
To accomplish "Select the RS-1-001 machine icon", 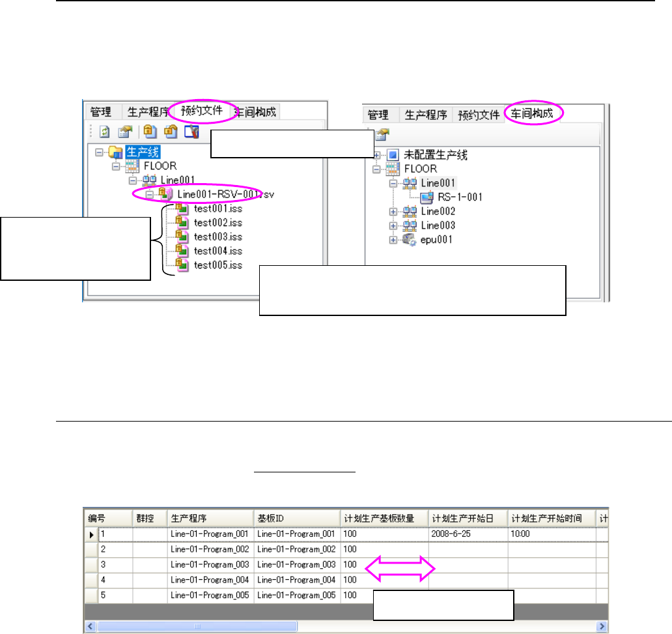I will [427, 197].
